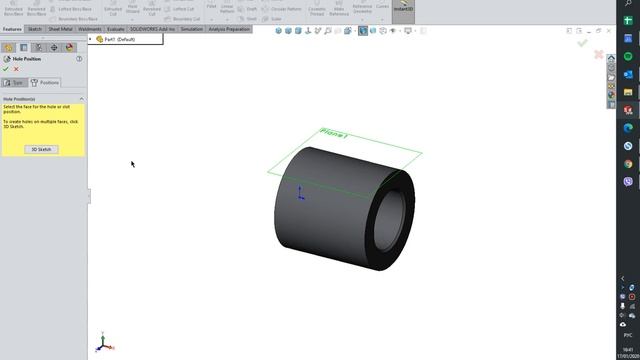Expand the Part1 (Default) flyout tree
640x360 pixels.
pos(90,39)
